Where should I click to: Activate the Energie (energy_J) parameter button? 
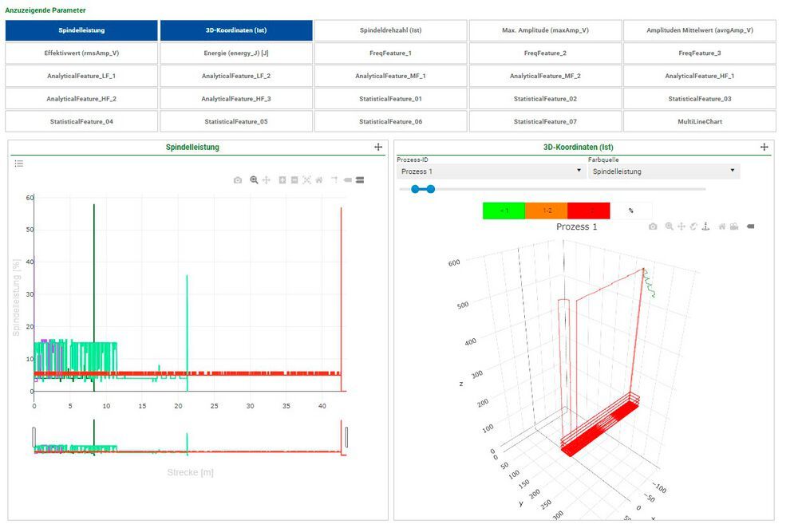[x=235, y=53]
